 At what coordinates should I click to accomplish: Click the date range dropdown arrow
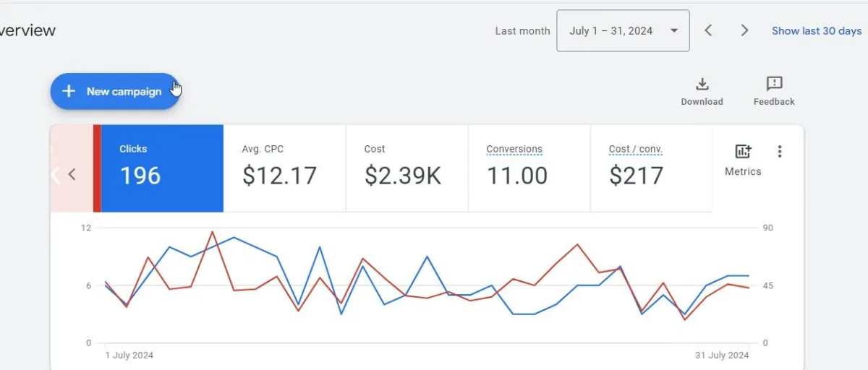[674, 30]
